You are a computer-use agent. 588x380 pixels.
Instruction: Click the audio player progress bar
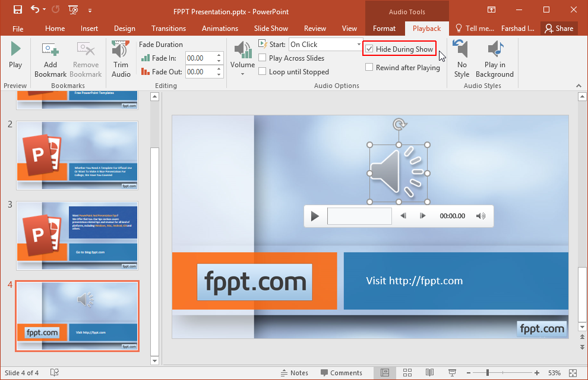coord(359,216)
